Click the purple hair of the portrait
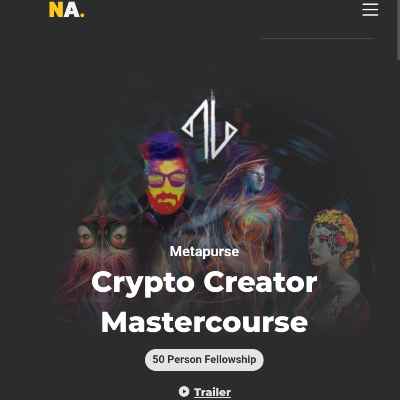400x400 pixels. click(x=163, y=145)
